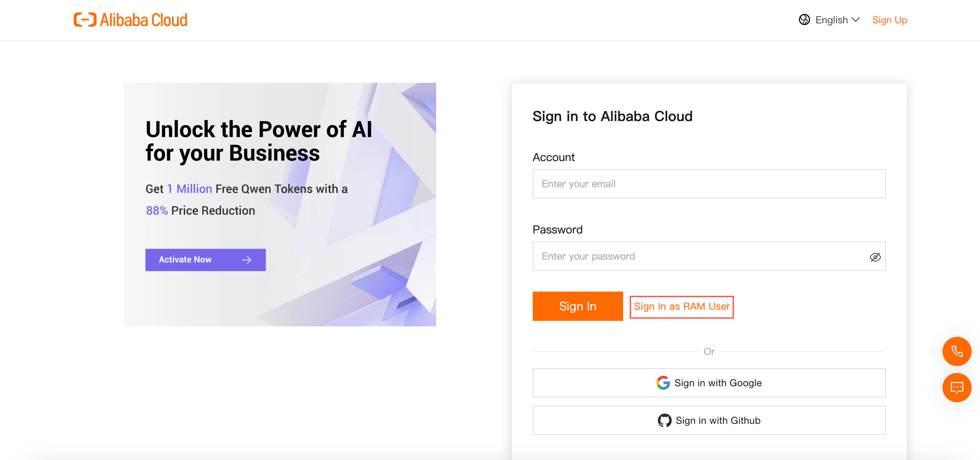Click the arrow on Activate Now
Viewport: 980px width, 460px height.
click(x=246, y=260)
